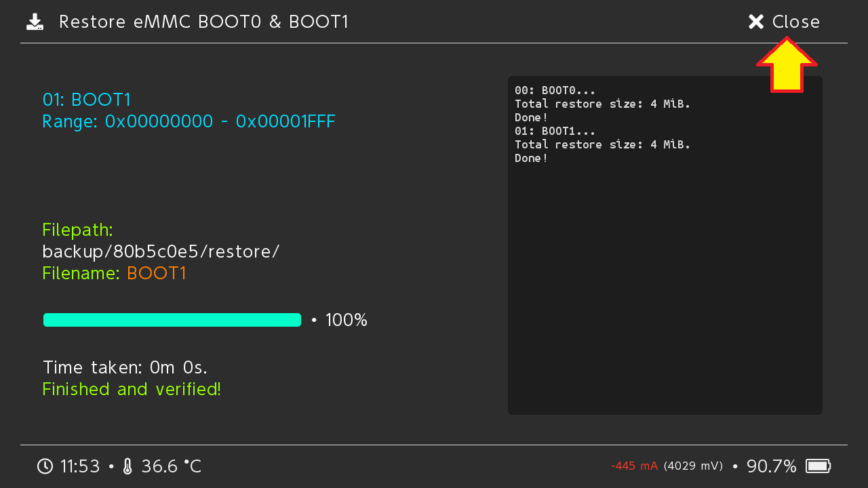
Task: Select the cyan 01: BOOT1 heading
Action: (x=87, y=100)
